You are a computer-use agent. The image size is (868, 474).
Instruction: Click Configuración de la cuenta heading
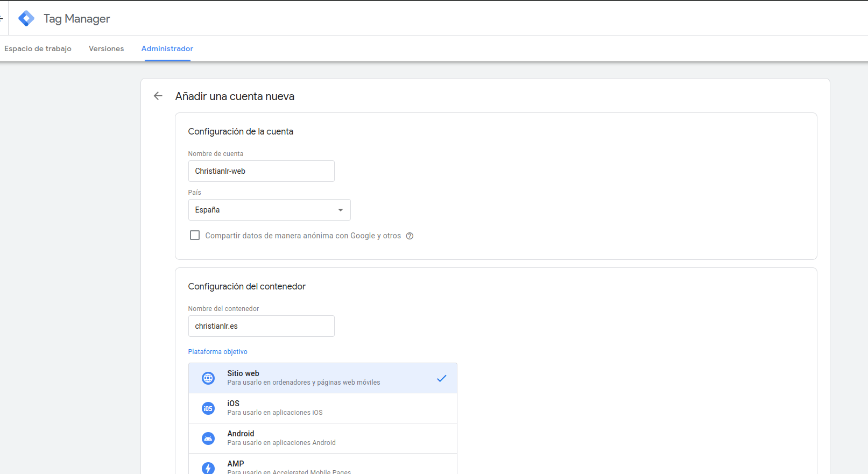coord(241,131)
